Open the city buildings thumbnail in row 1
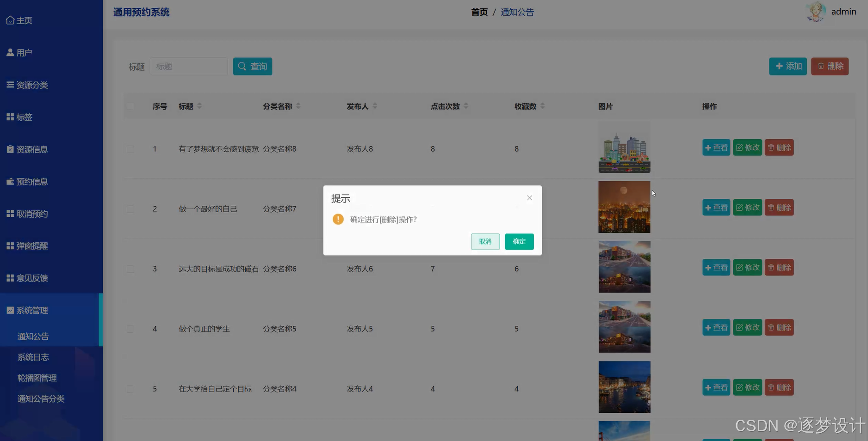This screenshot has height=441, width=868. coord(624,147)
